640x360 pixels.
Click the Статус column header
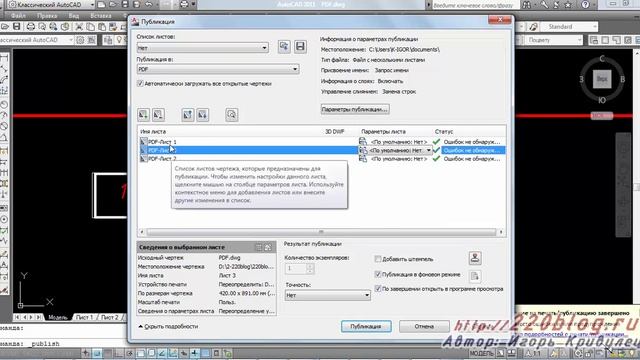[444, 132]
